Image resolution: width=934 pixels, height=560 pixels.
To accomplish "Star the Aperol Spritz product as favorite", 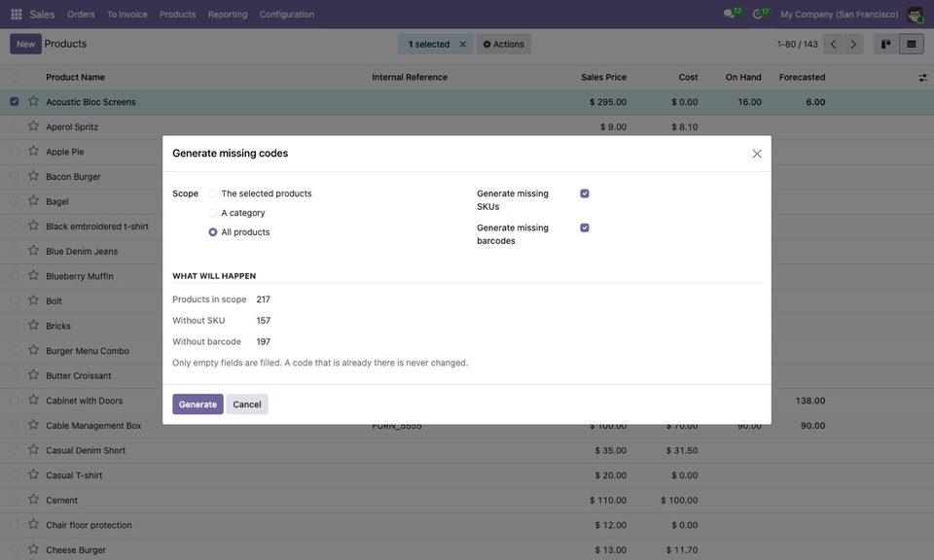I will [33, 126].
